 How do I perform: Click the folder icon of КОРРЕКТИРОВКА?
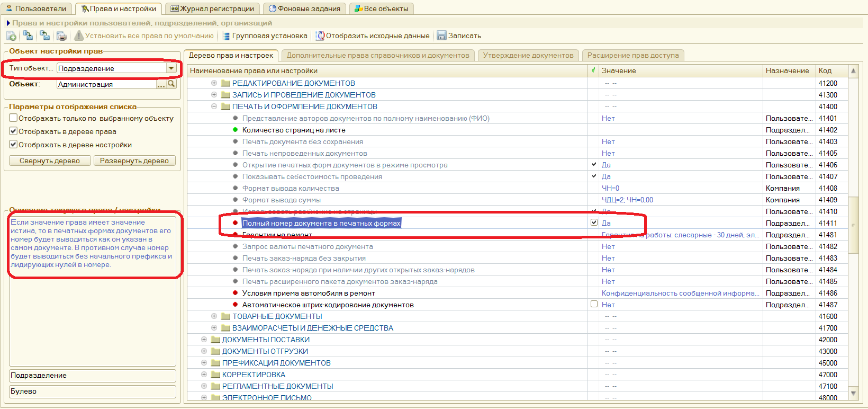[215, 375]
